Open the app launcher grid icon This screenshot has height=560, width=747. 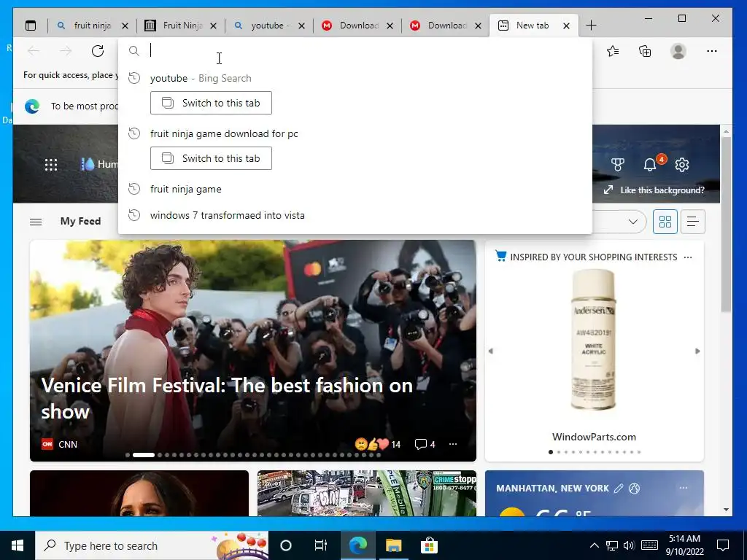tap(51, 165)
